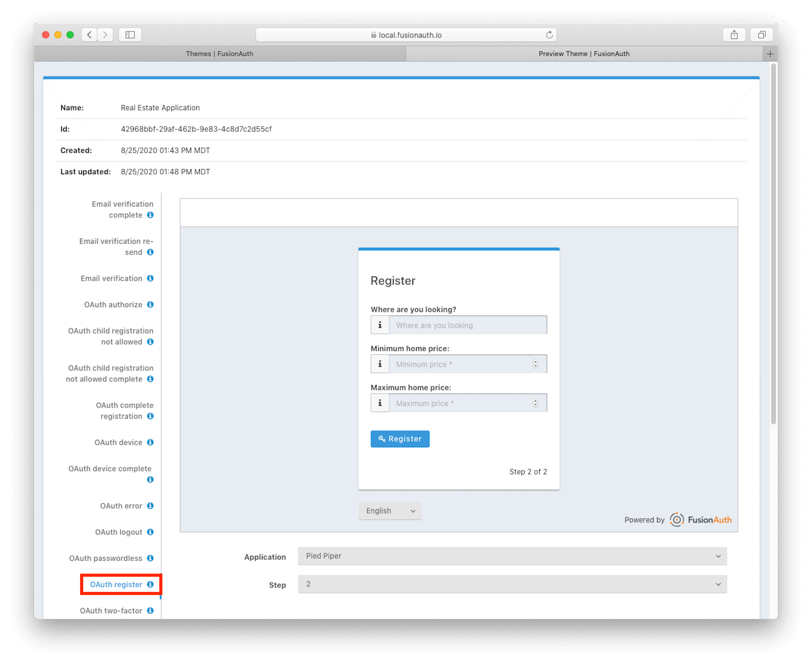The width and height of the screenshot is (812, 664).
Task: Click the info icon beside OAuth device
Action: pyautogui.click(x=150, y=442)
